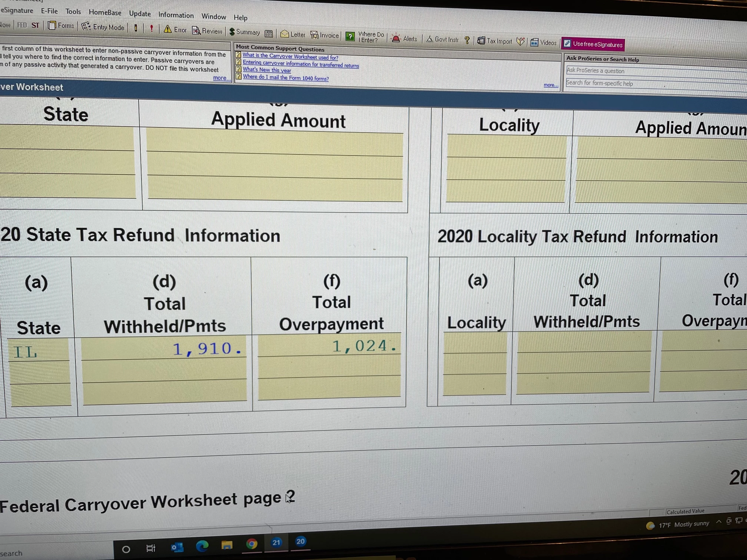Open the eSignature menu

pos(17,10)
